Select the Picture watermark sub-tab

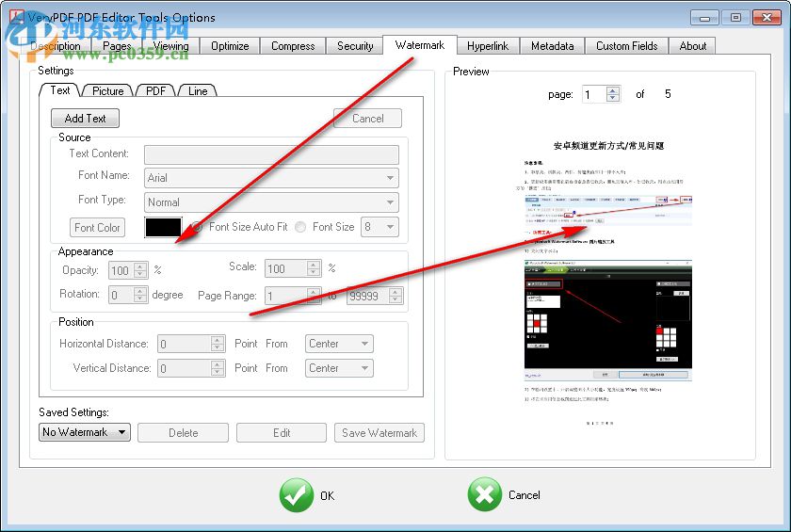pos(108,90)
